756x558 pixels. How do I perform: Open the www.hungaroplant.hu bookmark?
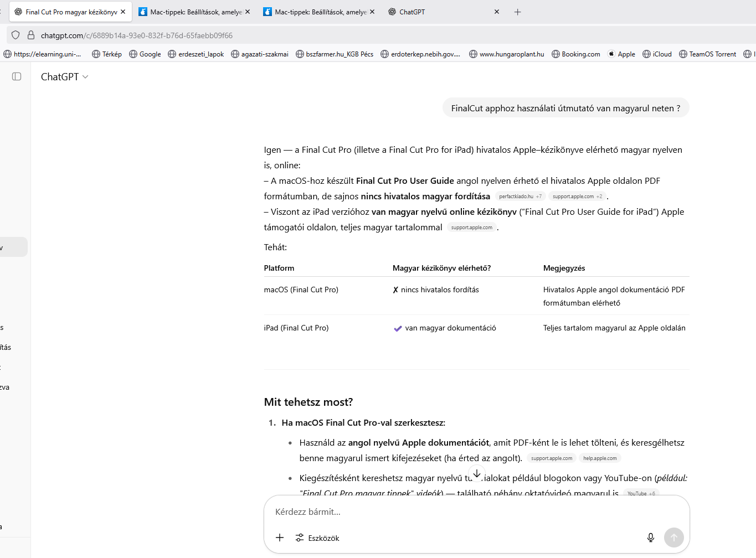(507, 54)
